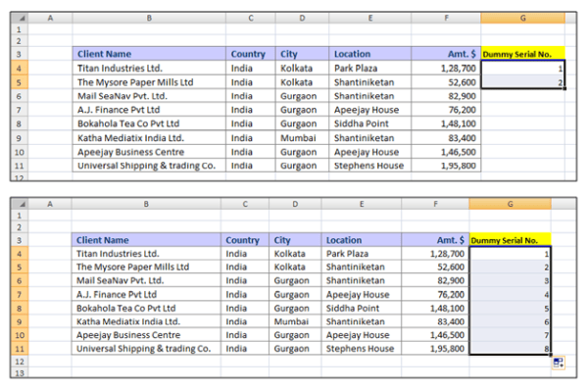Select column D header in lower sheet
The width and height of the screenshot is (588, 389).
pos(295,204)
